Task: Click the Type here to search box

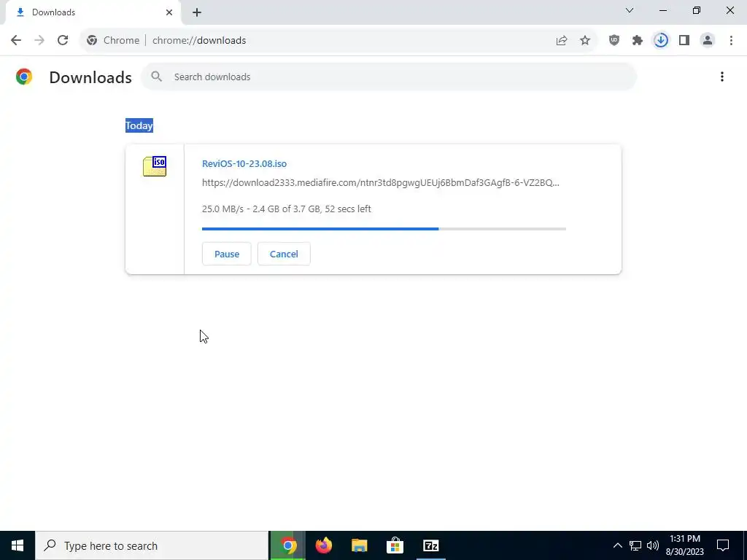Action: (152, 545)
